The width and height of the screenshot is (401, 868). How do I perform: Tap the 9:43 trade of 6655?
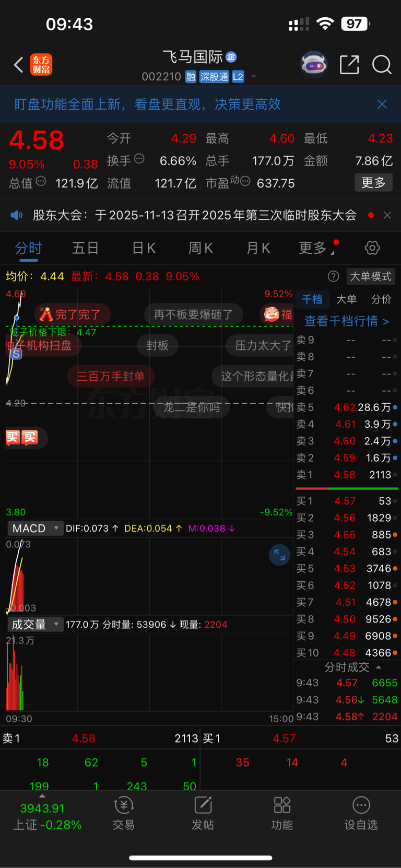[x=347, y=683]
